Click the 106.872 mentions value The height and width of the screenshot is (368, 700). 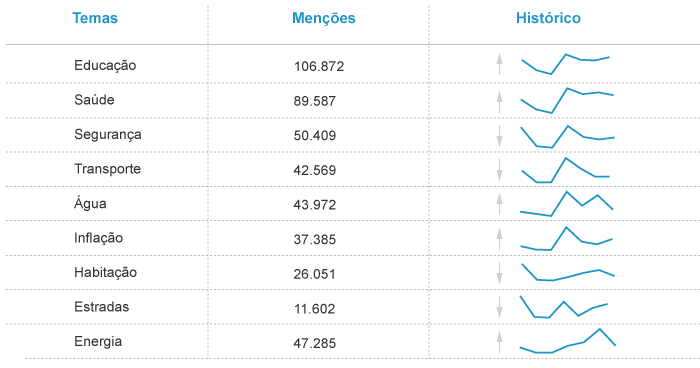coord(319,66)
